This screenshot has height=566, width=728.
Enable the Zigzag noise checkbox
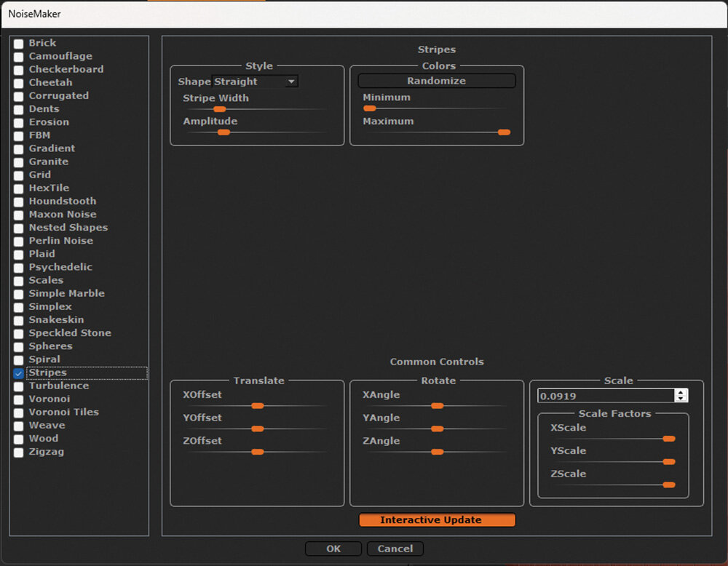19,453
